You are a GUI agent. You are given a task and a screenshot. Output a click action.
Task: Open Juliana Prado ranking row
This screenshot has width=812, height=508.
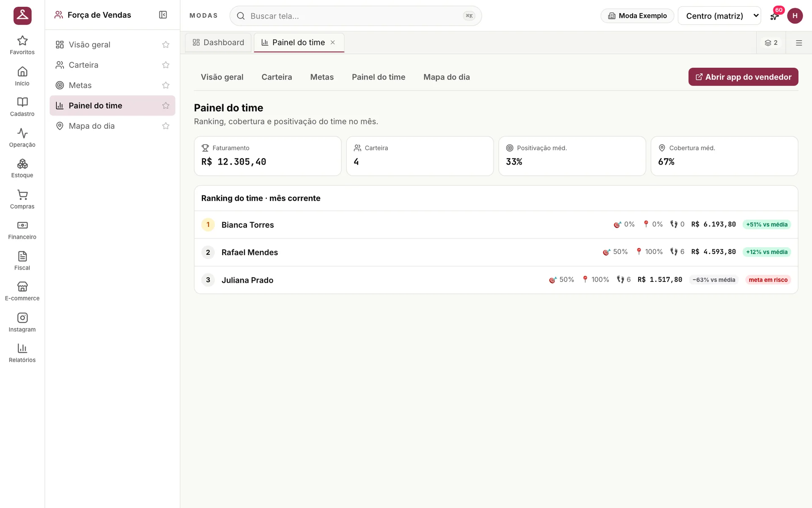[496, 280]
